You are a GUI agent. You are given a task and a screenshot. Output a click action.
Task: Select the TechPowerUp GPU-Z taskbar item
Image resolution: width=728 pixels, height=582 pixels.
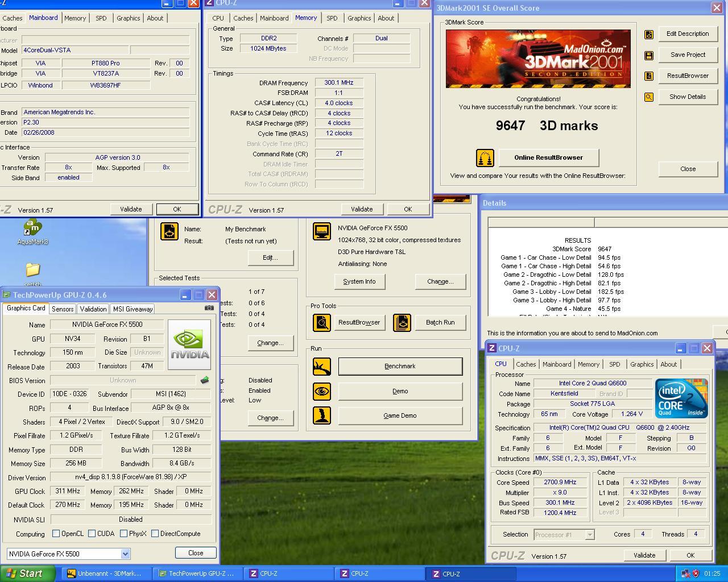197,573
